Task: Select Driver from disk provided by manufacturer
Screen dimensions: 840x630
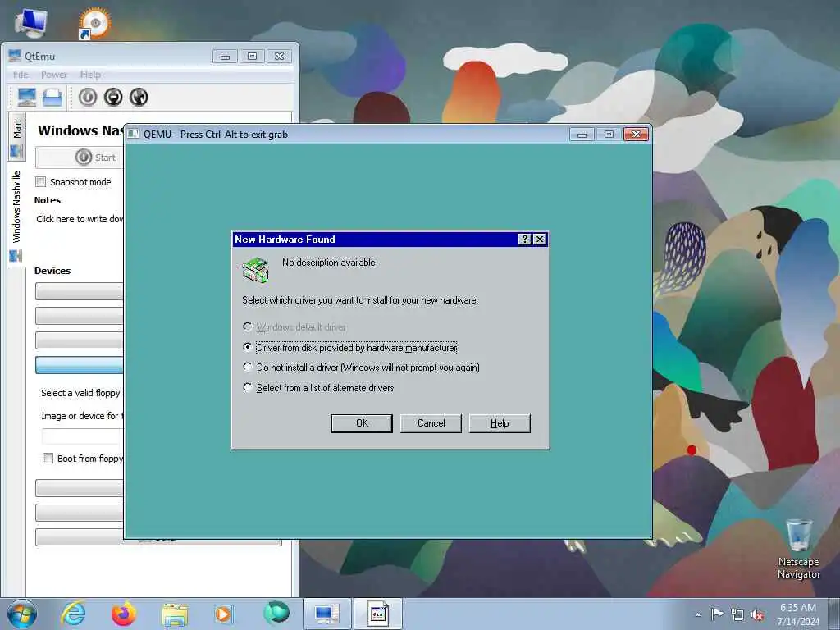Action: [247, 347]
